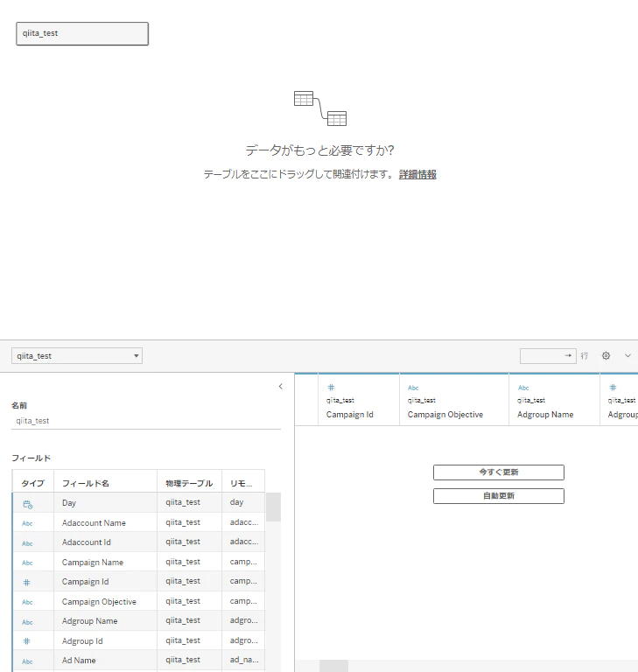Open the data grid settings gear

606,356
